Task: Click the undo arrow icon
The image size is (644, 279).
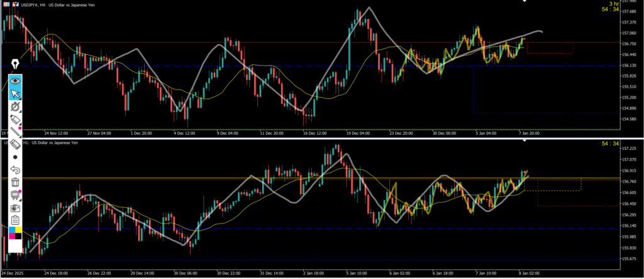Action: click(x=15, y=169)
